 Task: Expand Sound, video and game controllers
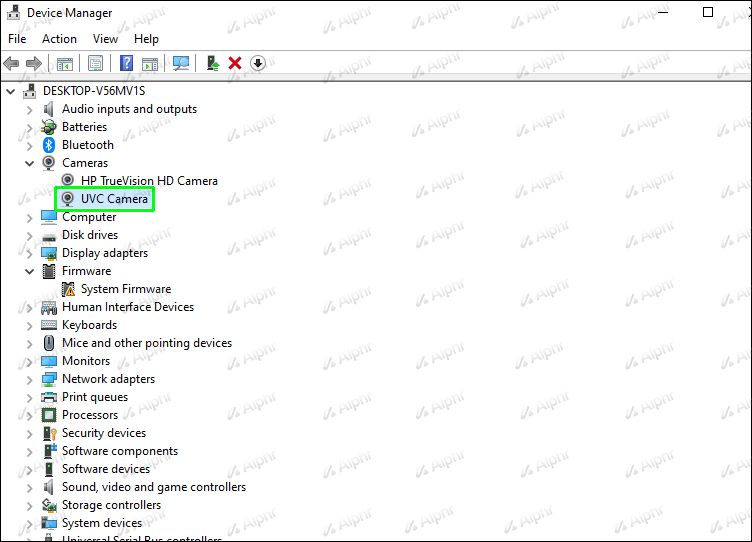coord(30,488)
